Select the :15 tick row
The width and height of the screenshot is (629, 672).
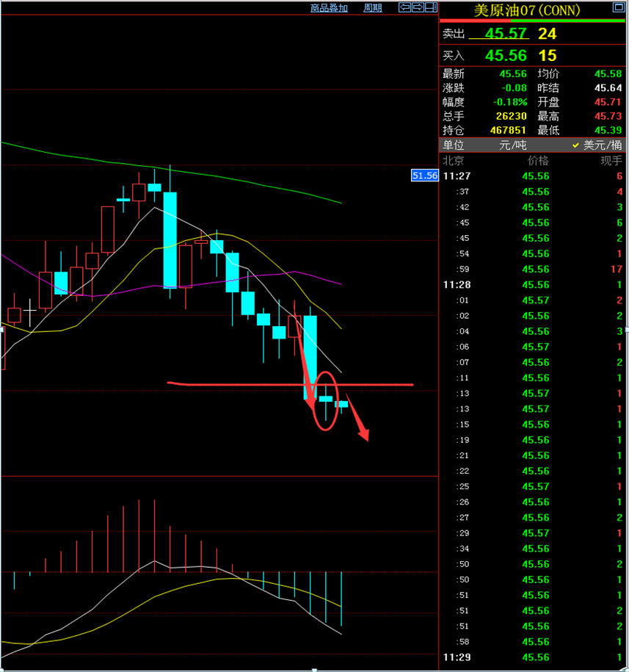click(x=532, y=424)
